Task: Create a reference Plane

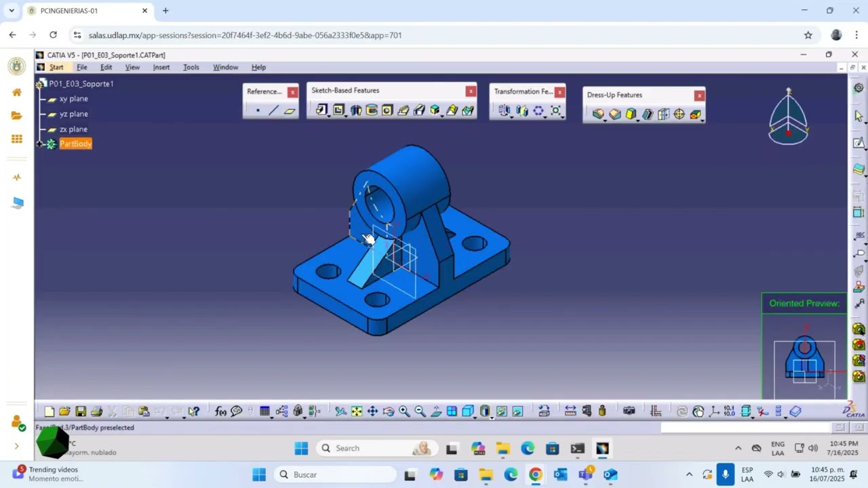Action: [290, 110]
